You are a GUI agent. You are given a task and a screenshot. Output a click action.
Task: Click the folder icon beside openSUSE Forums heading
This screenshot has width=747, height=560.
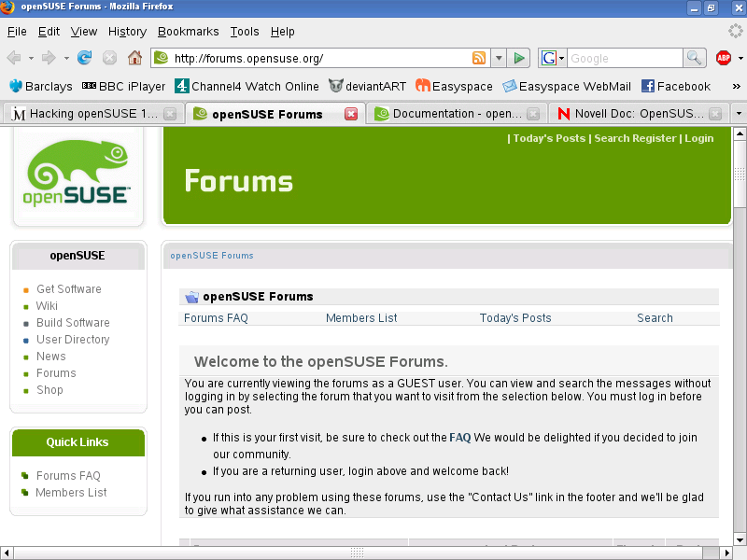191,297
